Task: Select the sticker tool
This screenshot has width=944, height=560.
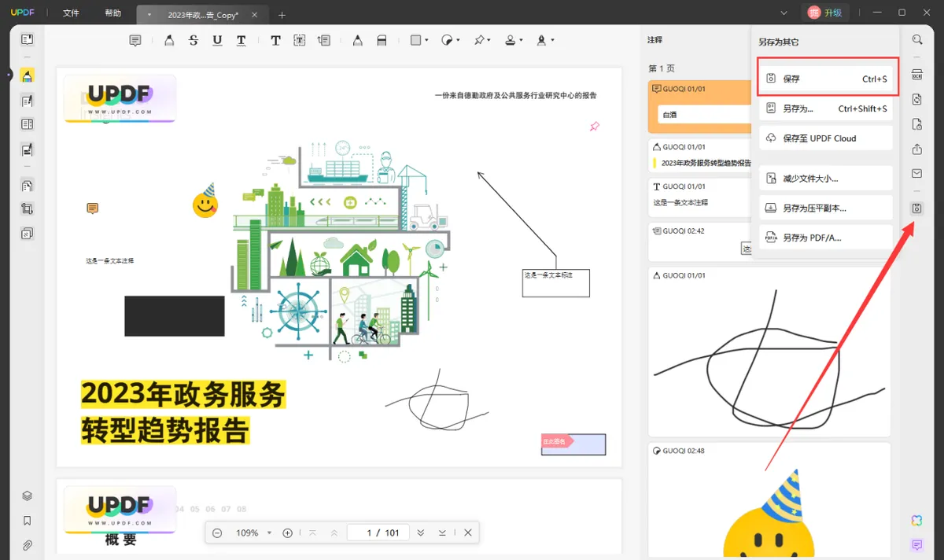Action: pos(447,41)
